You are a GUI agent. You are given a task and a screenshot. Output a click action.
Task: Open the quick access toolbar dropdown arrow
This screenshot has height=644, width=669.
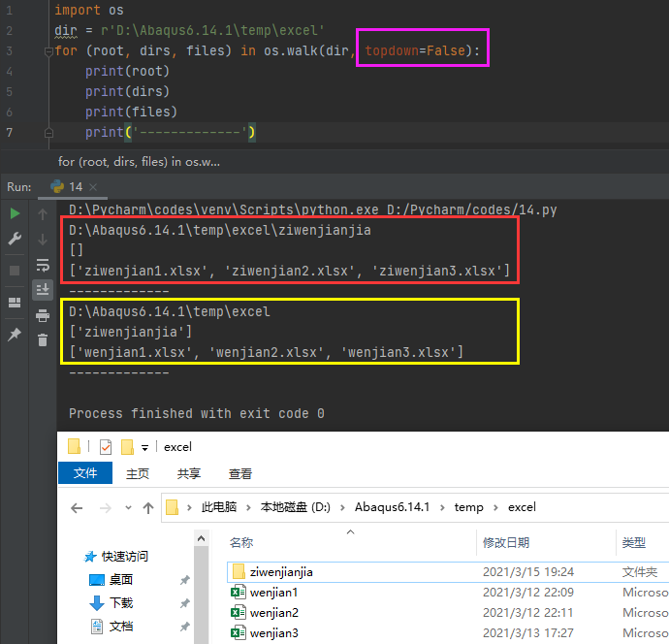pos(145,448)
